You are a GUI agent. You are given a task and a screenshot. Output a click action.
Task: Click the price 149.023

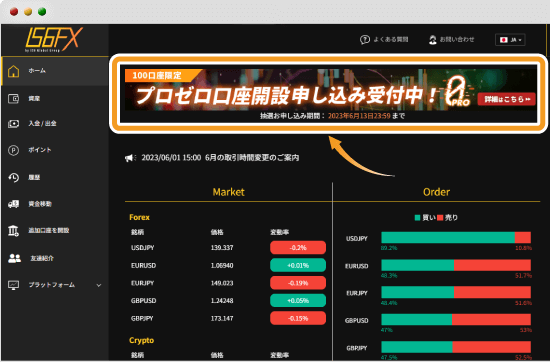click(222, 283)
